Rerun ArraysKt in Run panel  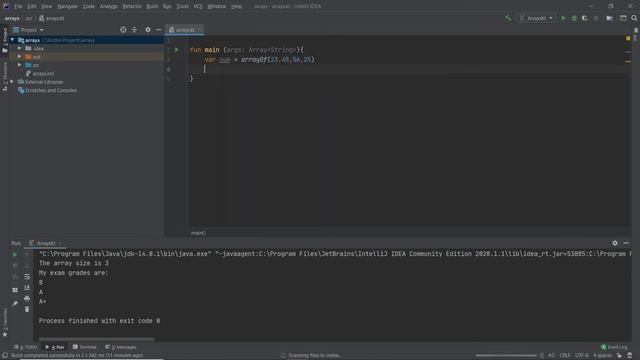pos(15,255)
